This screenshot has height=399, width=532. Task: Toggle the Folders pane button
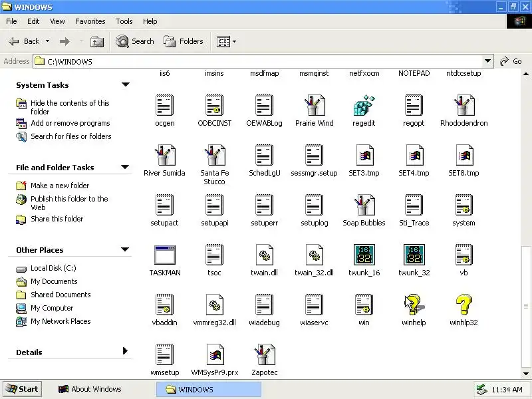(x=184, y=41)
